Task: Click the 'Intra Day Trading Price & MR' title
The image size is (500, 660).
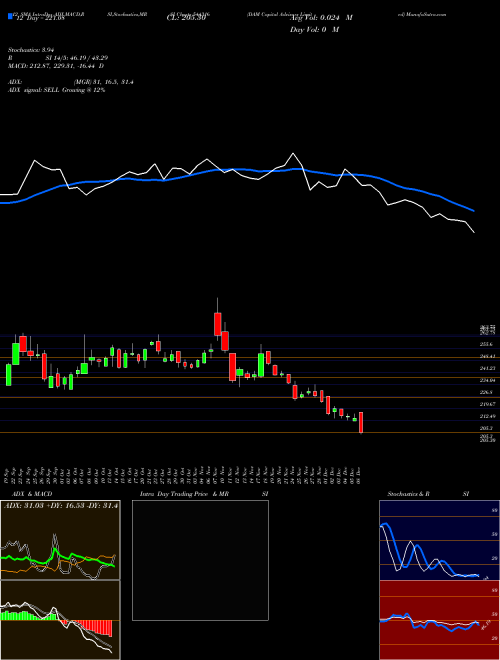Action: tap(185, 494)
